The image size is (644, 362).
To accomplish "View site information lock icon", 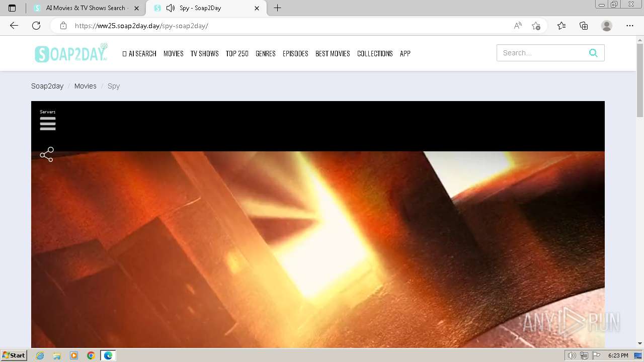I will [x=63, y=26].
